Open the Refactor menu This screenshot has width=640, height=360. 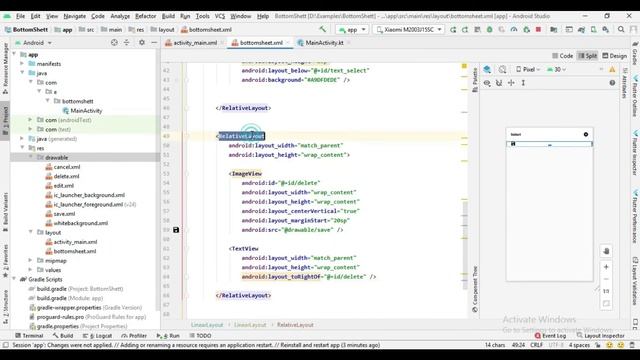click(x=146, y=16)
